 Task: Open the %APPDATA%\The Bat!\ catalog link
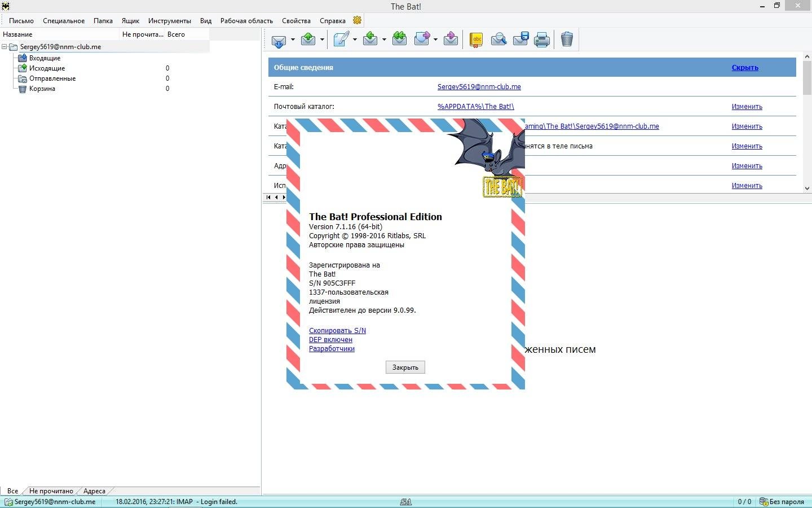click(x=476, y=107)
